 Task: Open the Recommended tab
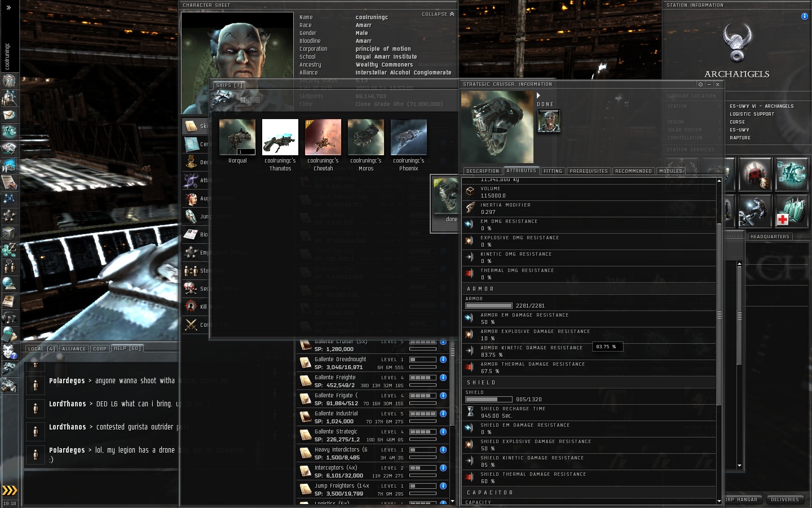pyautogui.click(x=634, y=171)
